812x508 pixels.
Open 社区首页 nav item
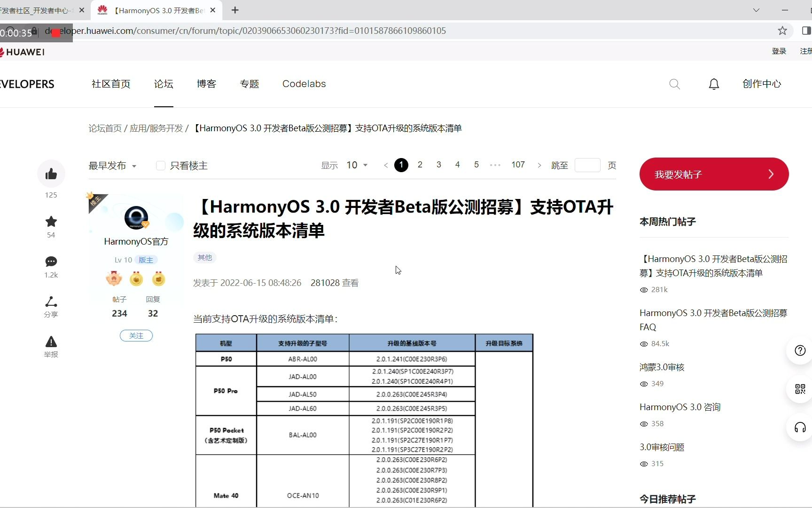pos(111,84)
